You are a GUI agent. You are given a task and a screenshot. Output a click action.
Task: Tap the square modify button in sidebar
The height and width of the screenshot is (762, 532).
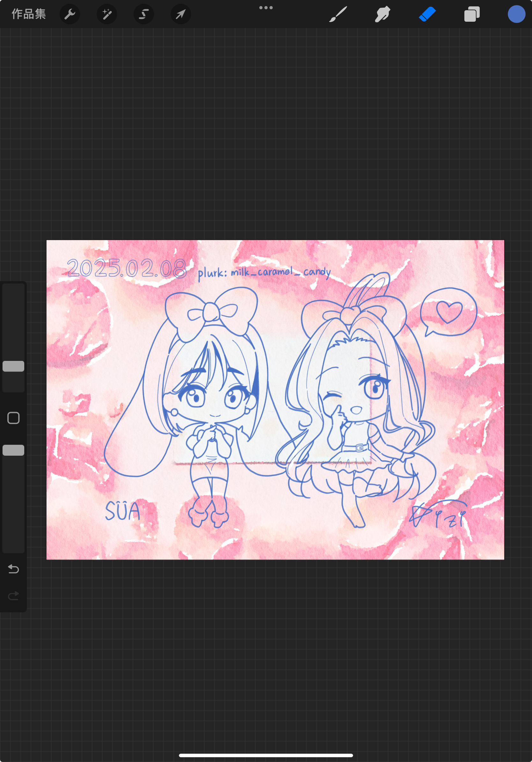click(14, 418)
